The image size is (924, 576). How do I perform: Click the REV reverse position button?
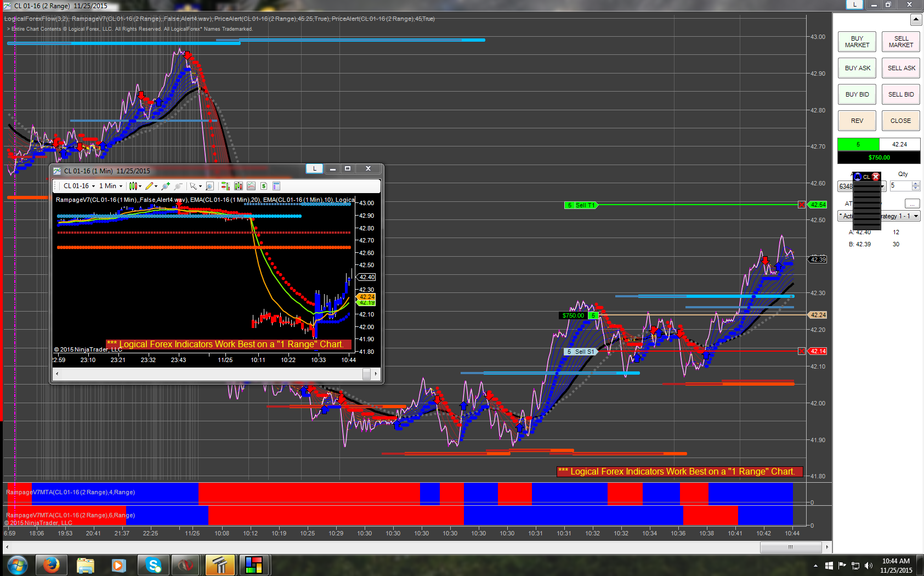[857, 121]
